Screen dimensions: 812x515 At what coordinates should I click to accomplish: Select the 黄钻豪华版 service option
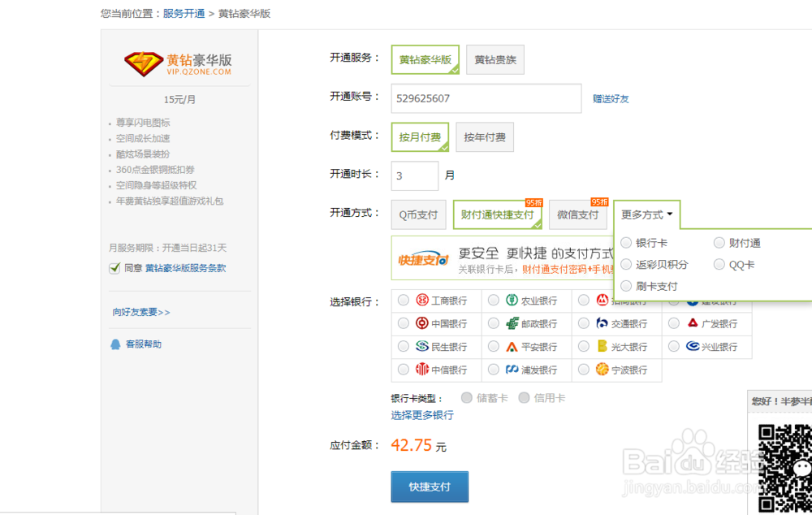pyautogui.click(x=425, y=59)
